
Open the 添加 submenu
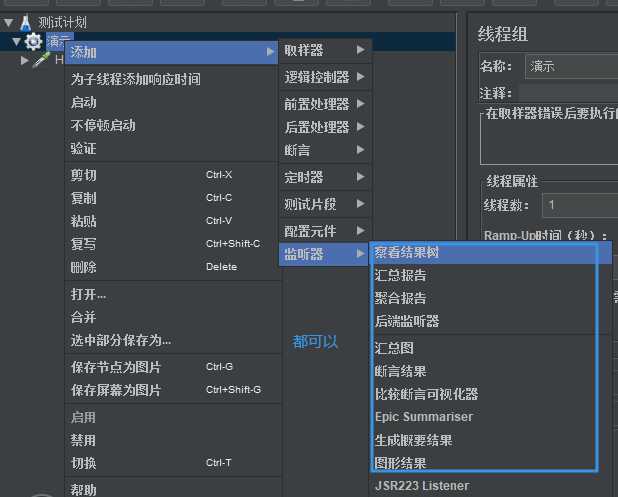[171, 52]
